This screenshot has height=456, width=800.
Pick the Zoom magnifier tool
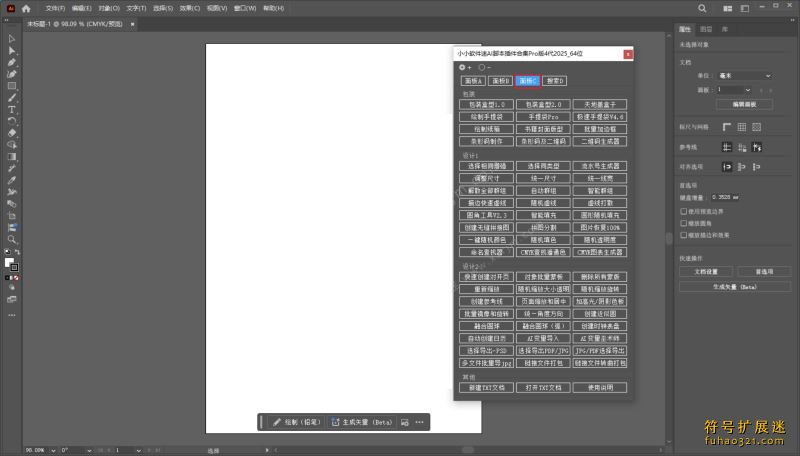coord(12,239)
